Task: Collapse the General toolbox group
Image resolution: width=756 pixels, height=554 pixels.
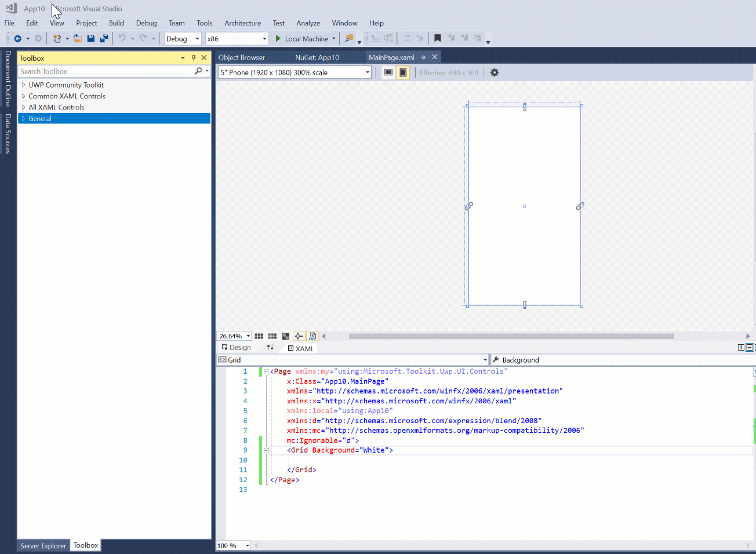Action: (23, 118)
